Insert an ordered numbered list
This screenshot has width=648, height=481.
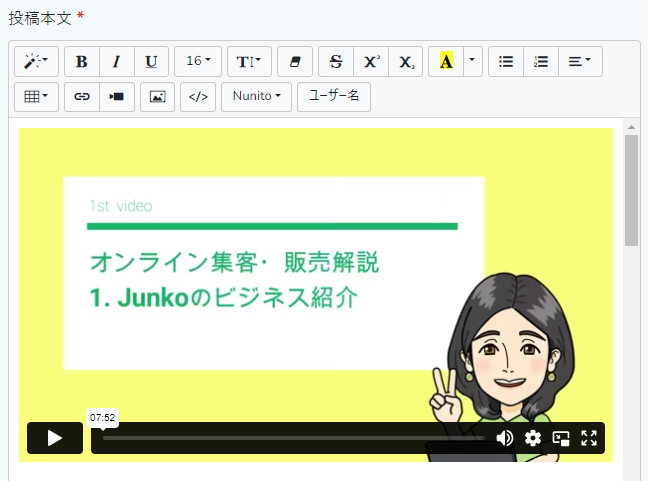541,61
